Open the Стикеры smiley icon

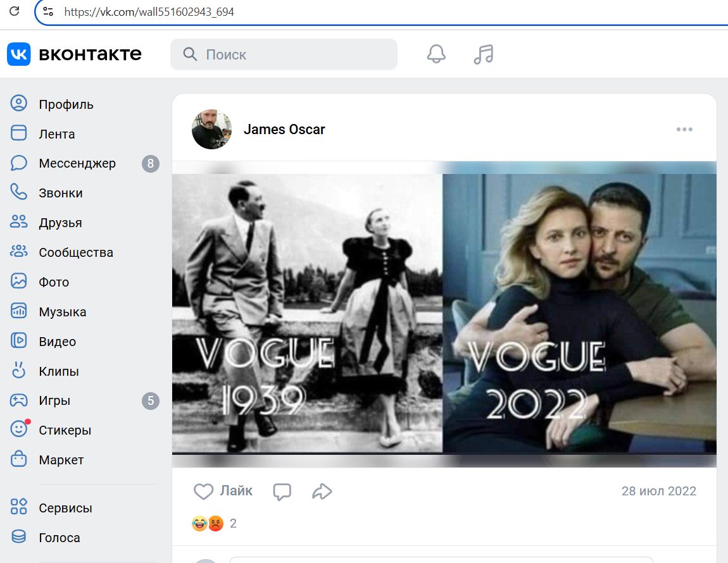[x=19, y=430]
